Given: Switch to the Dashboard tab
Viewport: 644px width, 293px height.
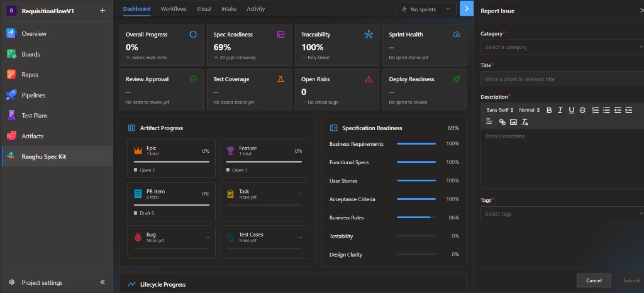Looking at the screenshot, I should click(x=136, y=9).
